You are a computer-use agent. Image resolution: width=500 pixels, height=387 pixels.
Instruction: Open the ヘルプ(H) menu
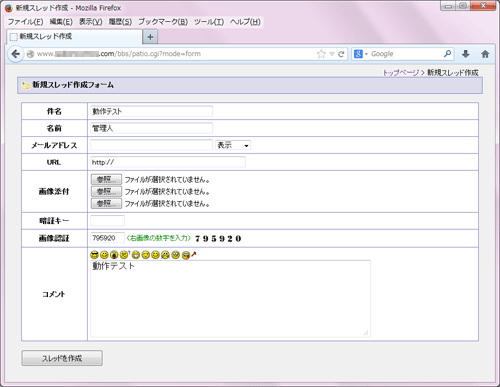[245, 22]
